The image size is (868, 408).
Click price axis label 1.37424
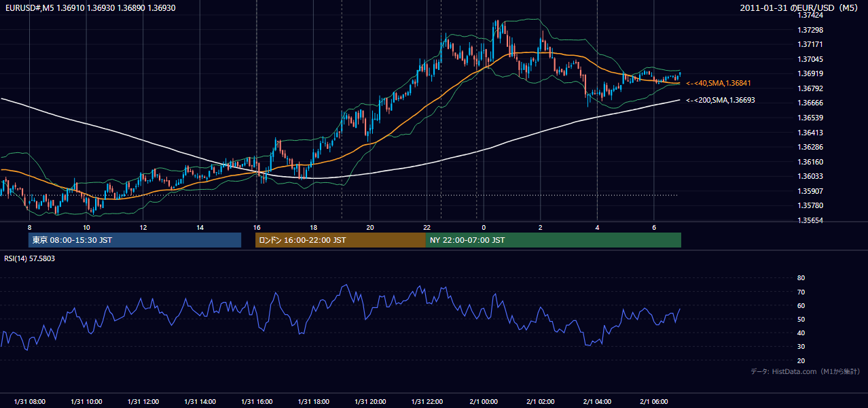pos(810,15)
